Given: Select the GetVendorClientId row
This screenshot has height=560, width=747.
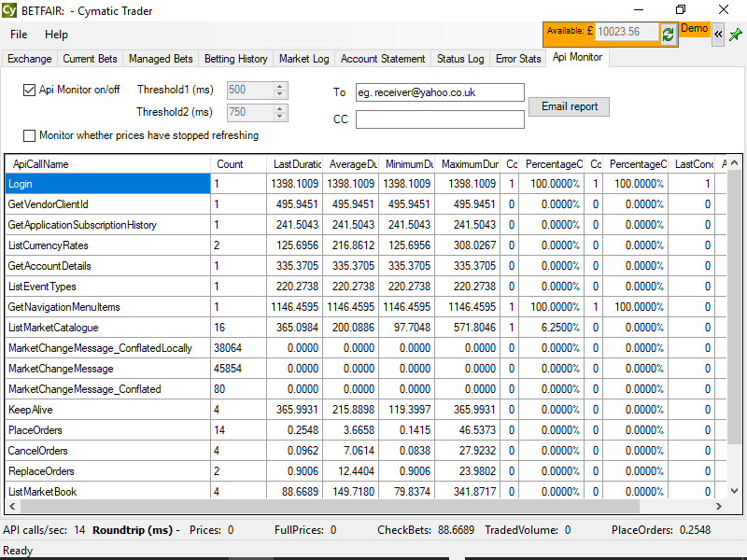Looking at the screenshot, I should (366, 204).
